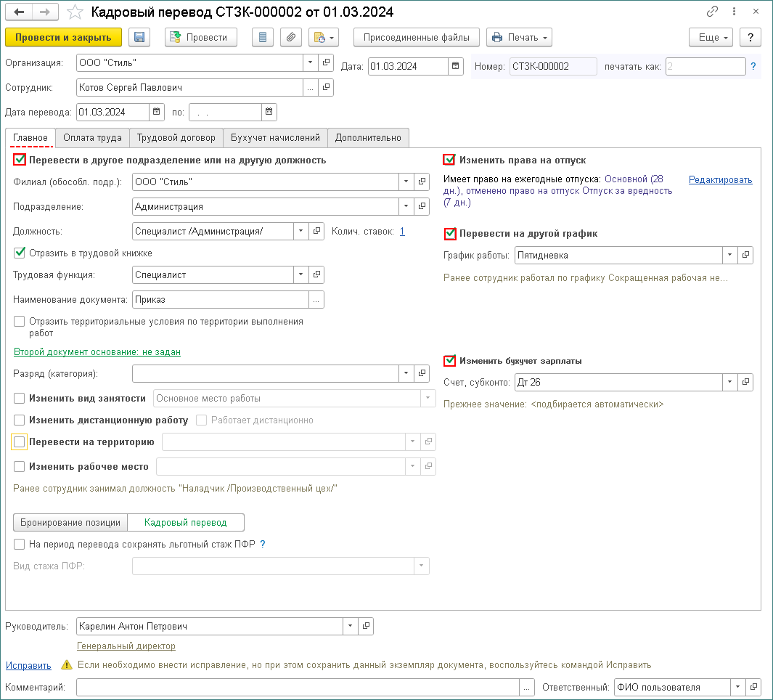Enable 'Перевести на территорию' checkbox
Viewport: 773px width, 700px height.
click(19, 441)
